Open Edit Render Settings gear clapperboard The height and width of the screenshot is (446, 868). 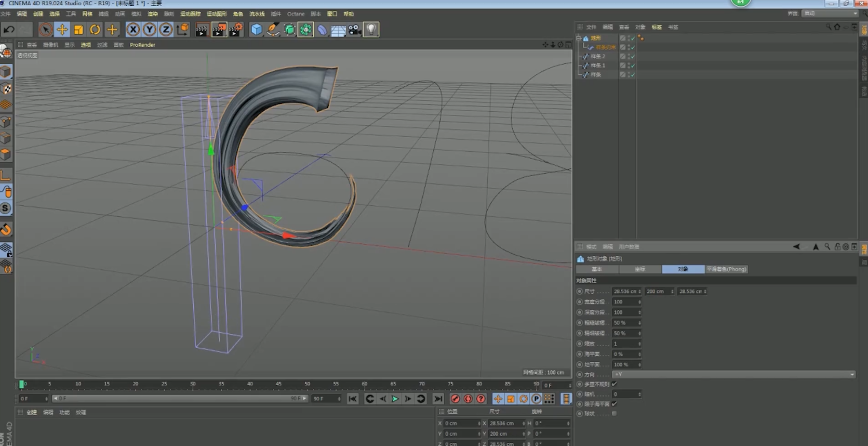tap(236, 30)
